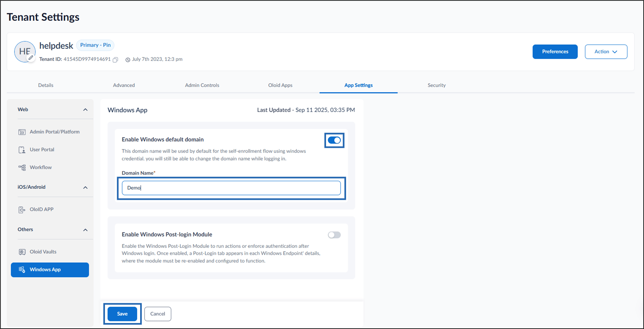This screenshot has width=644, height=329.
Task: Select the App Settings tab
Action: tap(358, 85)
